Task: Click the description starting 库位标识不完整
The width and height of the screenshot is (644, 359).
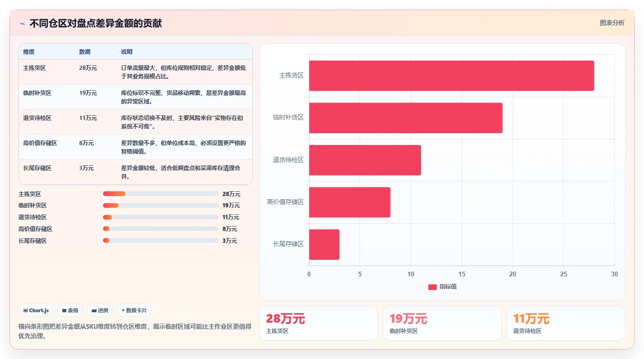Action: pyautogui.click(x=183, y=97)
